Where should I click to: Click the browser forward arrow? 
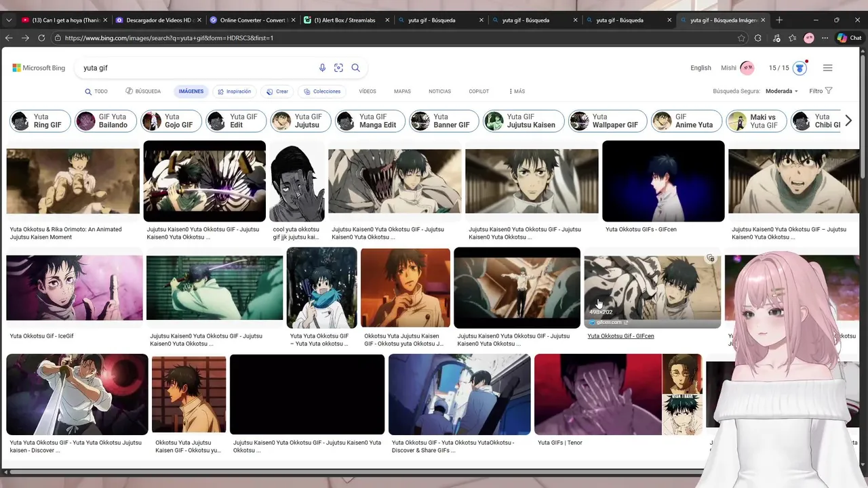pos(25,38)
